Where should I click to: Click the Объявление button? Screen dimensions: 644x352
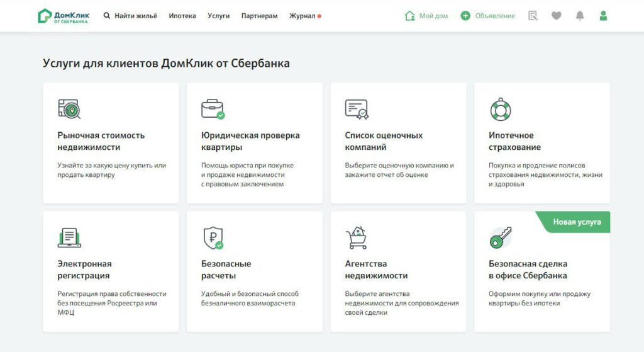click(x=488, y=16)
